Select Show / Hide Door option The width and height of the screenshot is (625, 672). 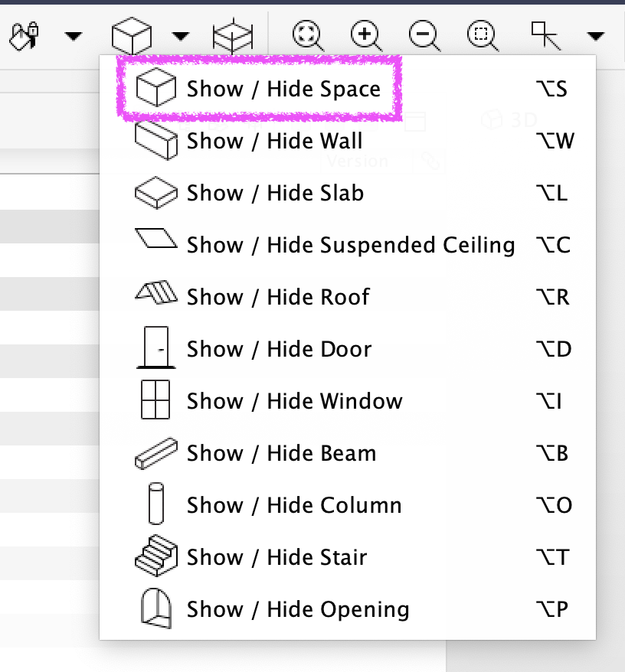tap(348, 349)
